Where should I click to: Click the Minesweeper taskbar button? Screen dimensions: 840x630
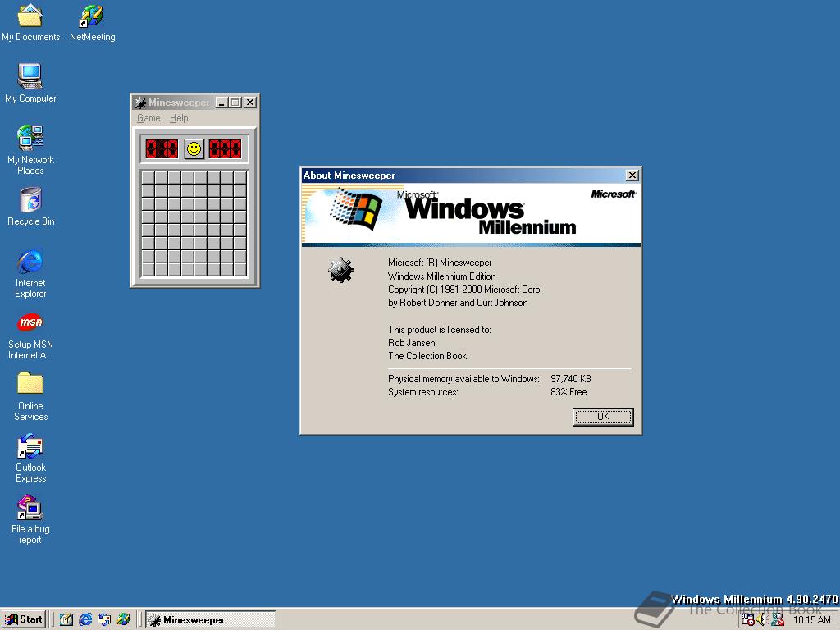[x=210, y=620]
